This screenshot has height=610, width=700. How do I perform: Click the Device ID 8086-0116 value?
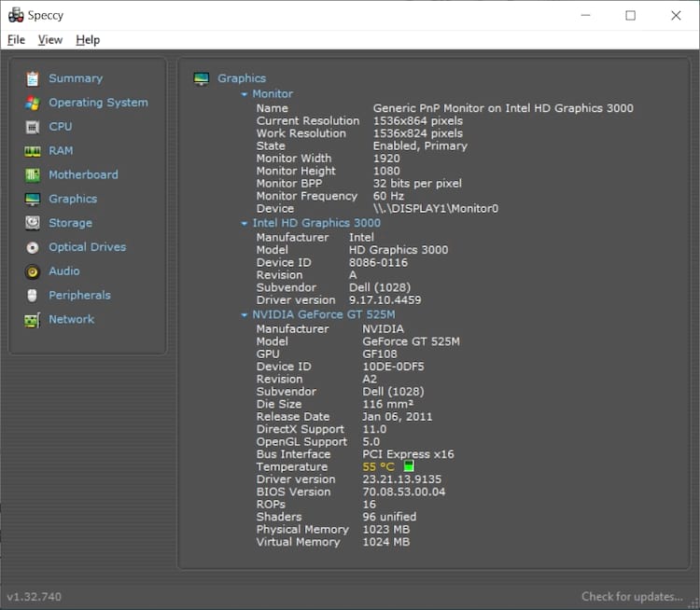point(378,263)
